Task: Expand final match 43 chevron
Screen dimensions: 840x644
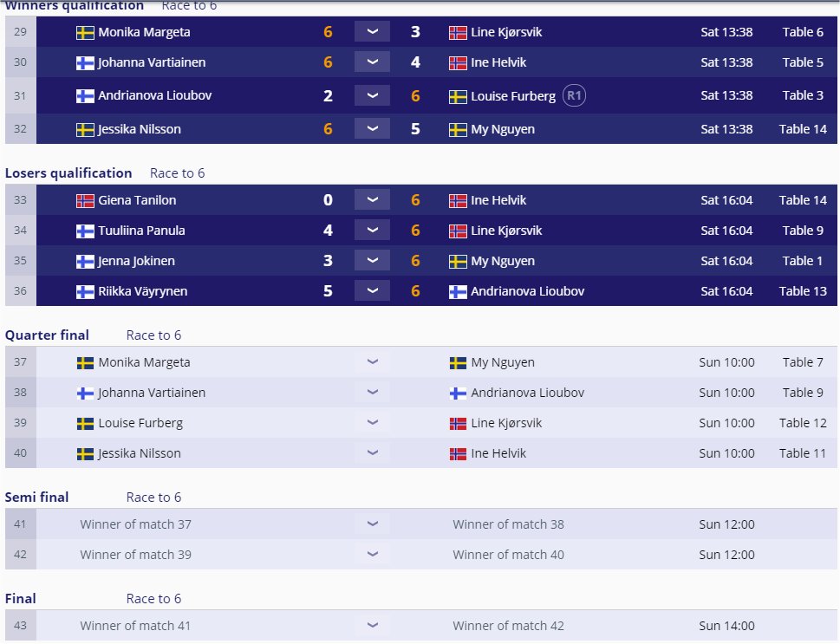Action: click(372, 627)
